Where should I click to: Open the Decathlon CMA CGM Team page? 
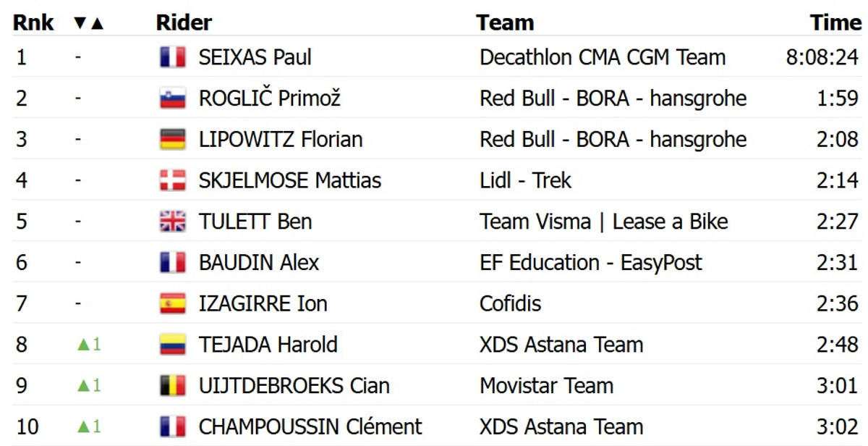(x=602, y=57)
